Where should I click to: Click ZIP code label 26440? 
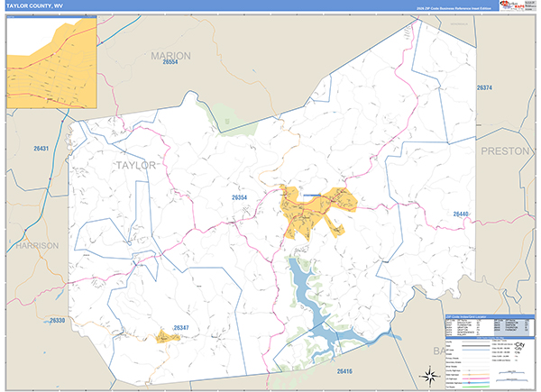tap(461, 214)
